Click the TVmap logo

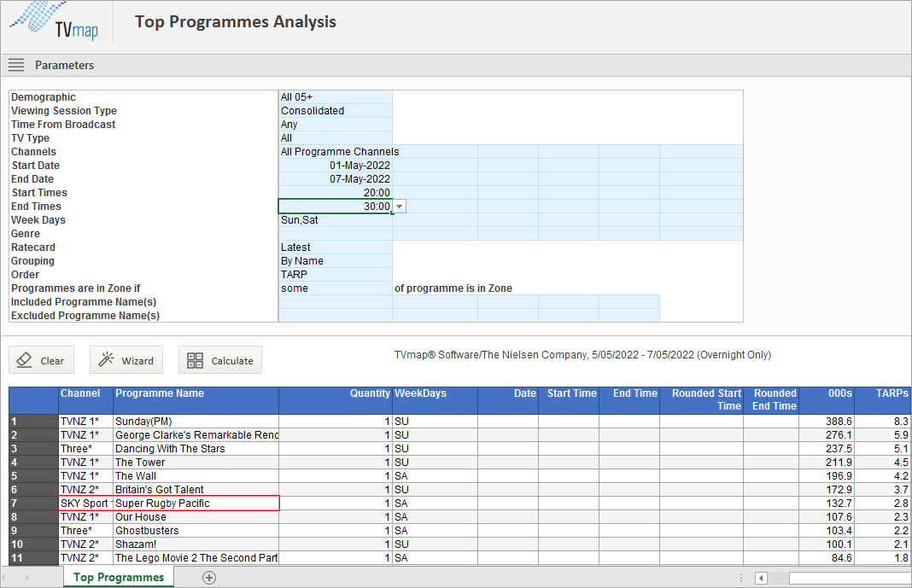[x=54, y=22]
